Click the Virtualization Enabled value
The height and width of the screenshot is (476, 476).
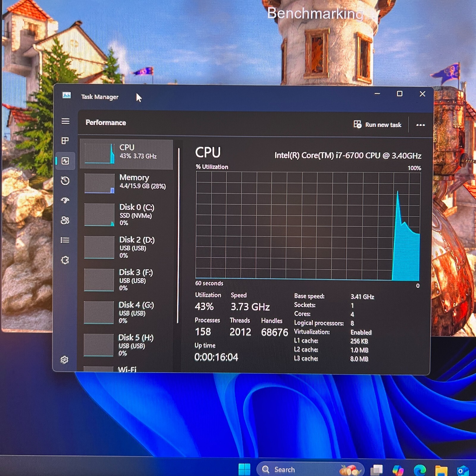point(361,332)
